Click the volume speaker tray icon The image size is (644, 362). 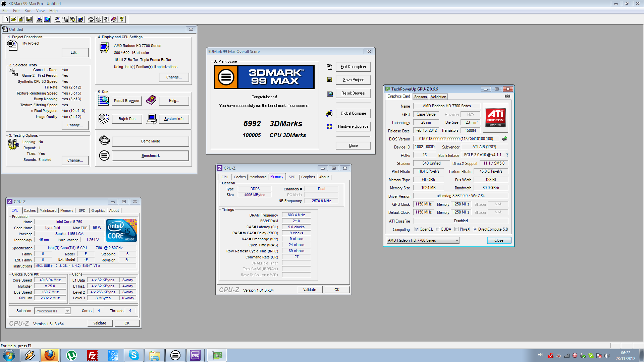[x=607, y=356]
